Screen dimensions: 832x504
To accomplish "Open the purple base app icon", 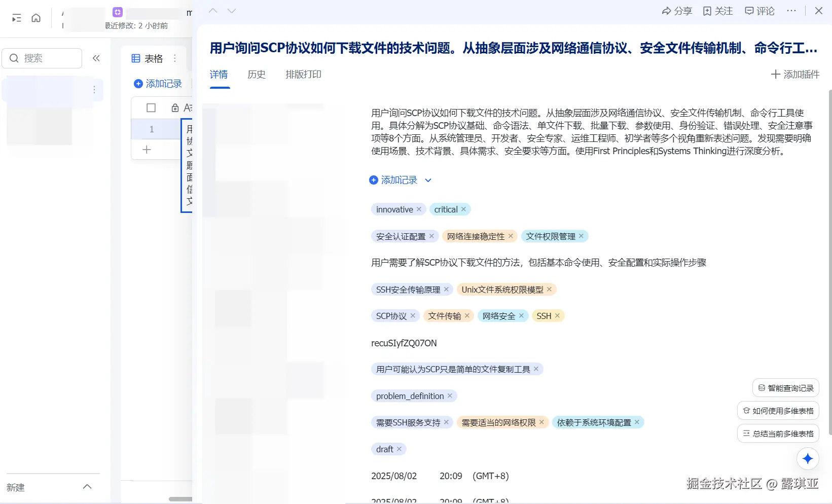I will (118, 12).
